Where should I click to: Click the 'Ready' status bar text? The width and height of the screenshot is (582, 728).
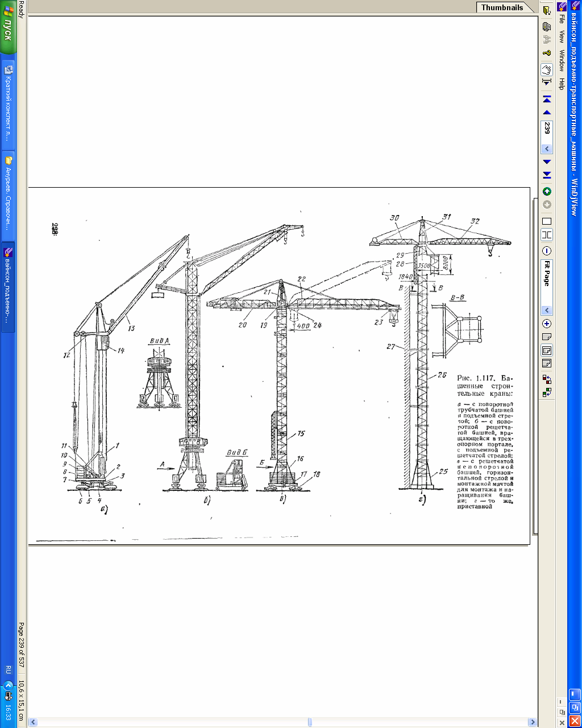coord(22,9)
